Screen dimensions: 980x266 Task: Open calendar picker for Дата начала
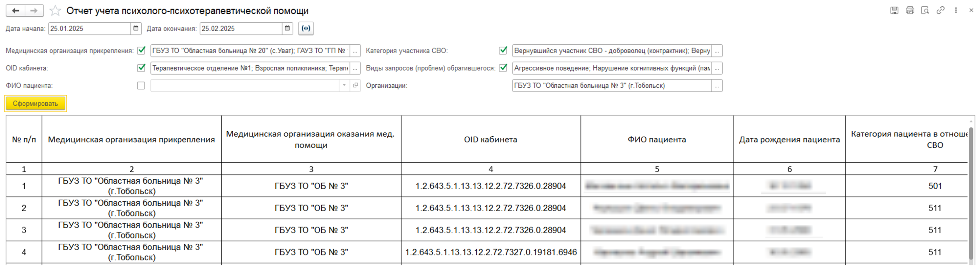pyautogui.click(x=136, y=29)
